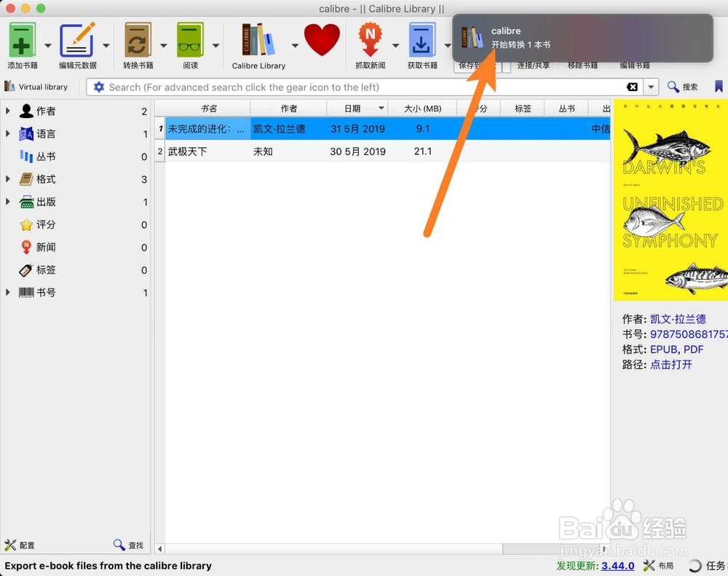This screenshot has height=576, width=728.
Task: Click the Darwin's Unfinished Symphony cover thumbnail
Action: [x=671, y=200]
